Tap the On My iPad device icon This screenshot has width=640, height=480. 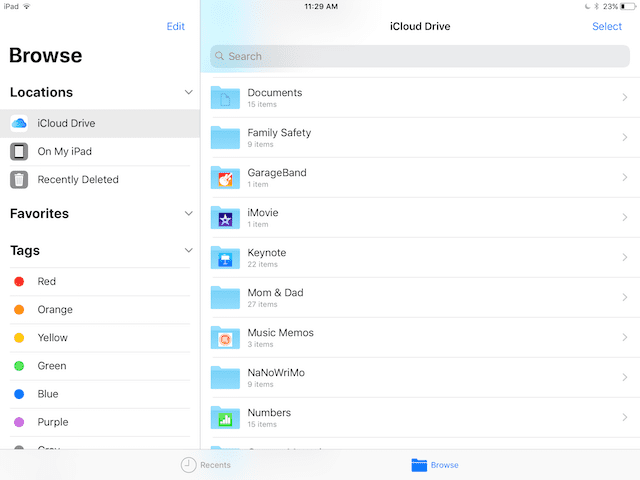click(19, 152)
